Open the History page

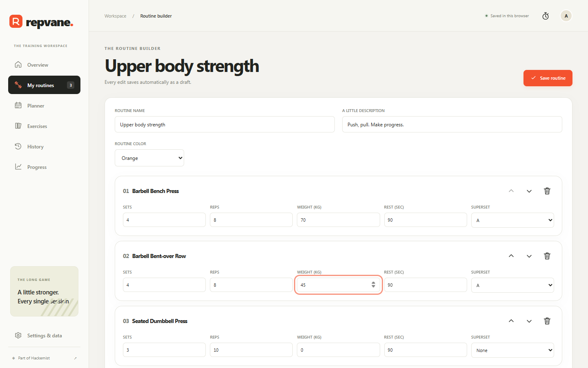pos(44,146)
